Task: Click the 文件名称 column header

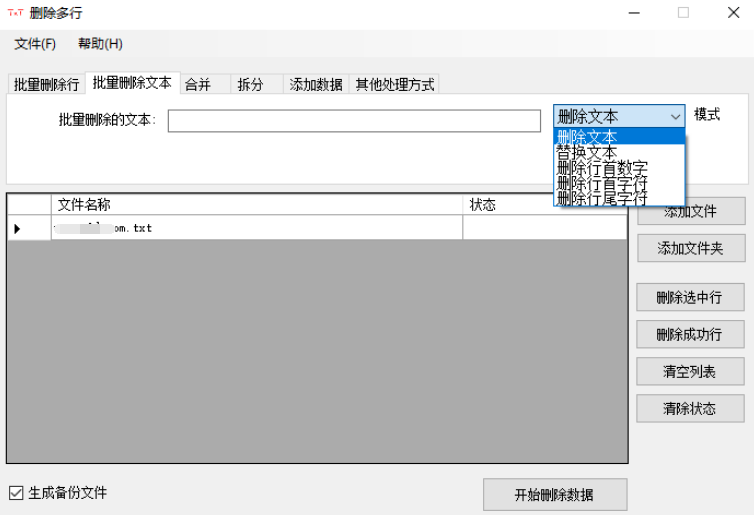Action: coord(257,205)
